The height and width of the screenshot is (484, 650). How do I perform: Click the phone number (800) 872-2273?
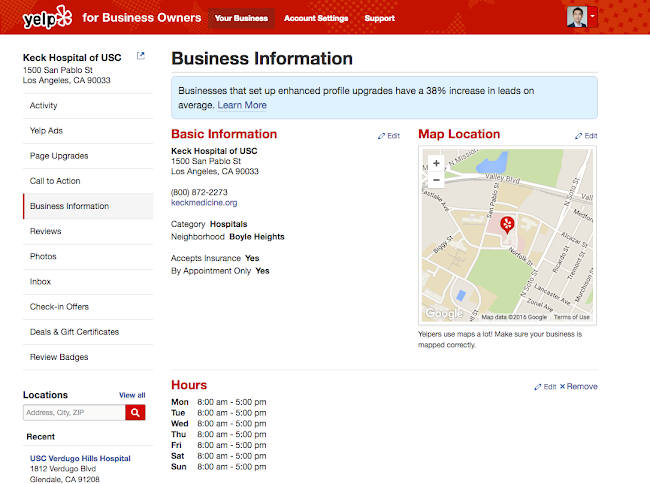199,192
